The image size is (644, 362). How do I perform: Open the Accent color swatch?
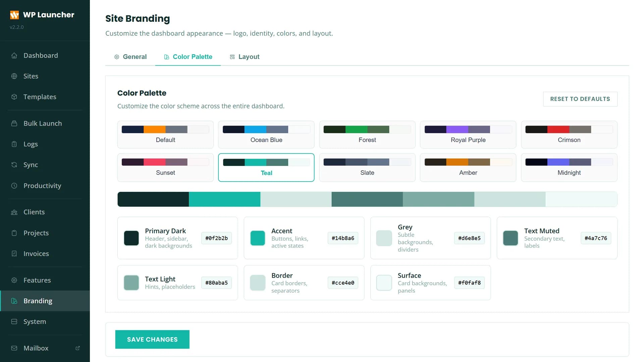click(258, 238)
